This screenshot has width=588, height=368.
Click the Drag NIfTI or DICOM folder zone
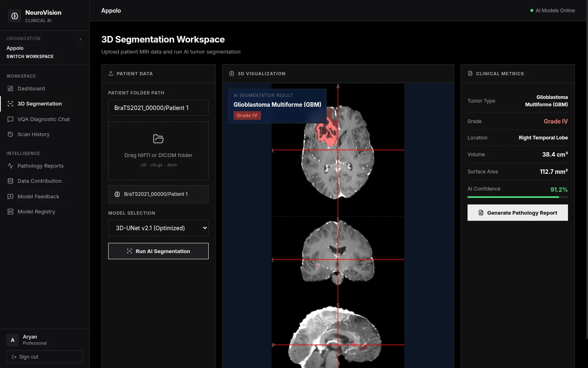[x=158, y=151]
